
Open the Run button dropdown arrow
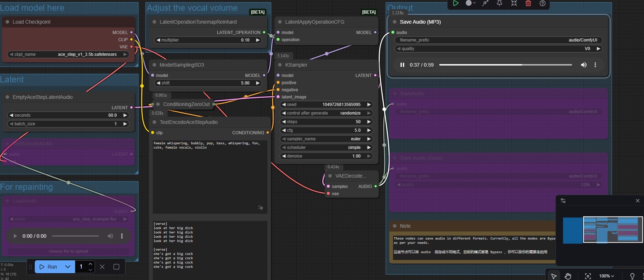pos(68,267)
